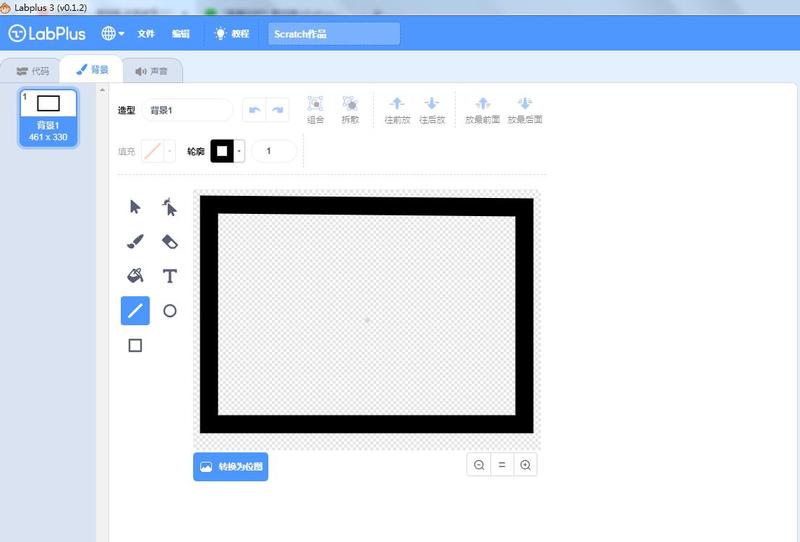Click the Reshape tool
Viewport: 800px width, 542px height.
click(x=170, y=207)
